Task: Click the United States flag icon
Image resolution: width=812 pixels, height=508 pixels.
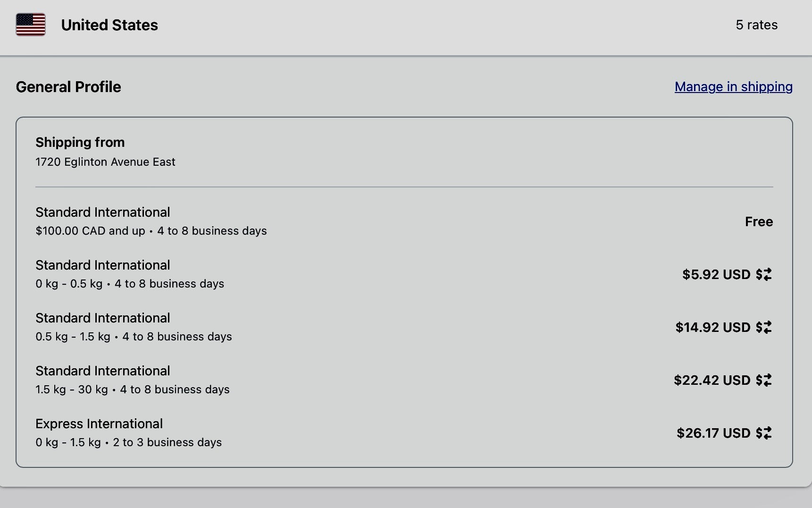Action: click(x=31, y=25)
